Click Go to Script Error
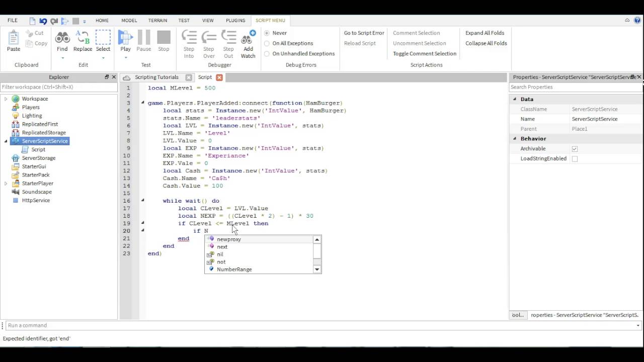Viewport: 644px width, 362px height. point(364,33)
